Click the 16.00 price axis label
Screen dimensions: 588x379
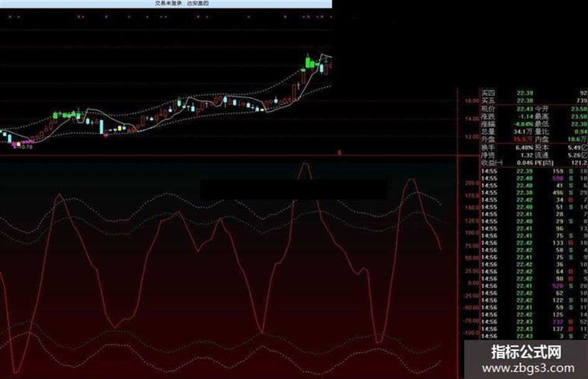472,101
